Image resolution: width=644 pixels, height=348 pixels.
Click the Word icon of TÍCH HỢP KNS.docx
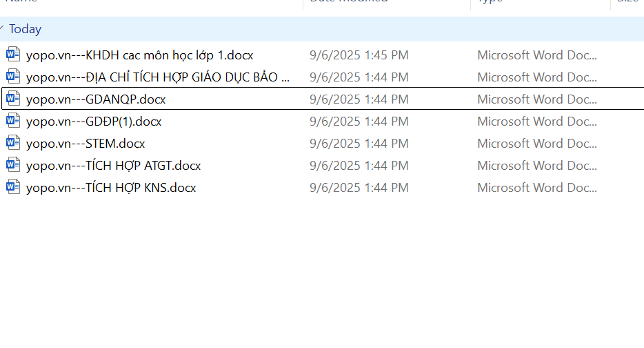(x=13, y=187)
